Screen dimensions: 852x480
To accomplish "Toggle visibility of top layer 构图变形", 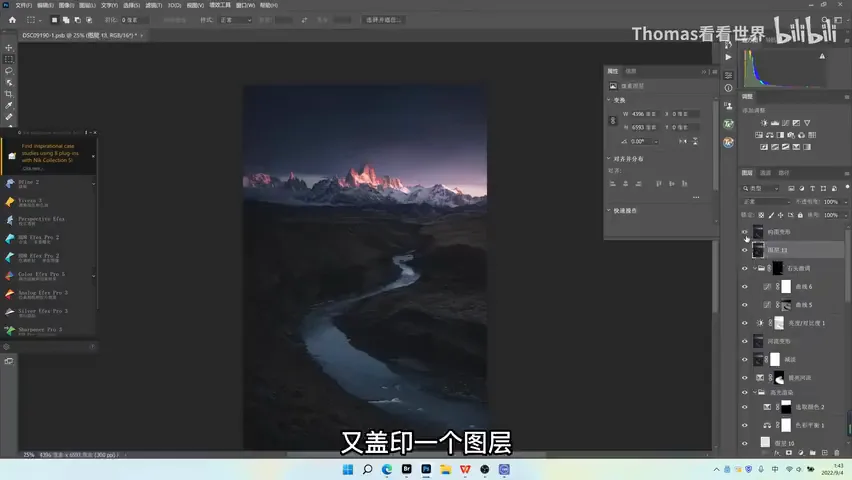I will tap(744, 232).
